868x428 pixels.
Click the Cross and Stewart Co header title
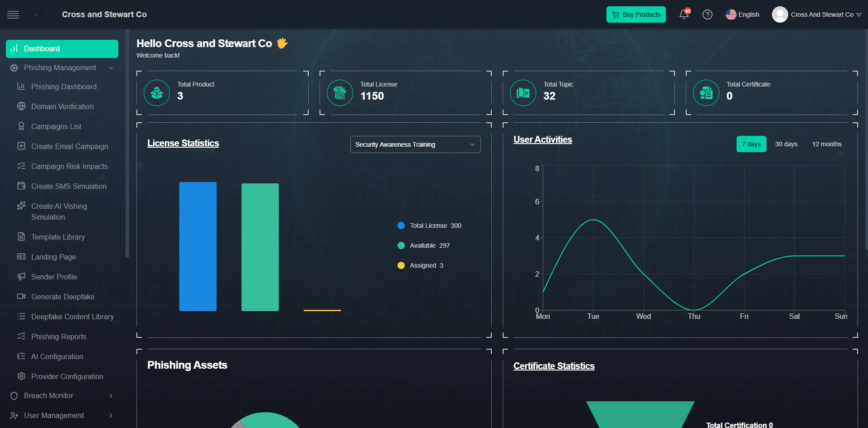pyautogui.click(x=104, y=14)
